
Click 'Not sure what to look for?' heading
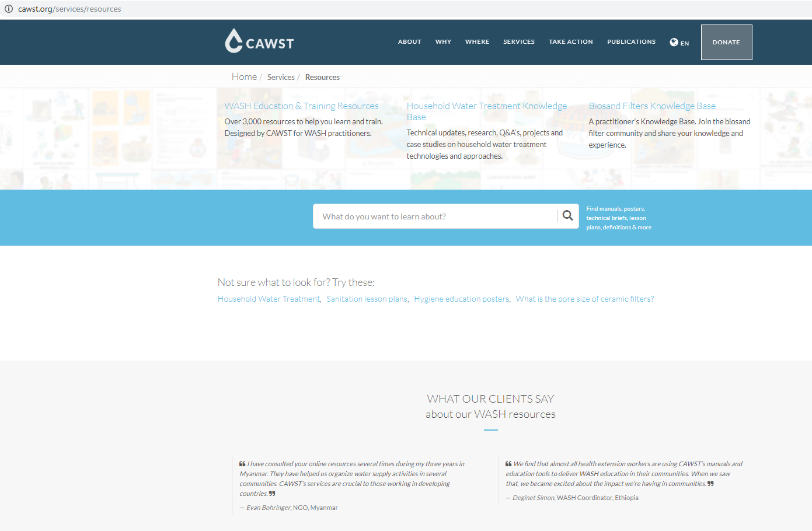[296, 282]
